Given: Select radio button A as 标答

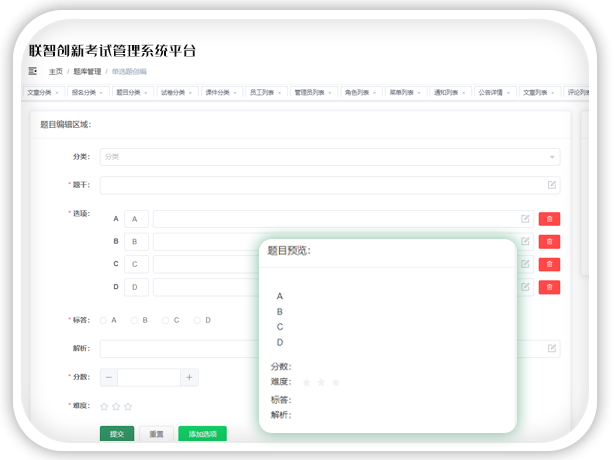Looking at the screenshot, I should click(x=104, y=320).
